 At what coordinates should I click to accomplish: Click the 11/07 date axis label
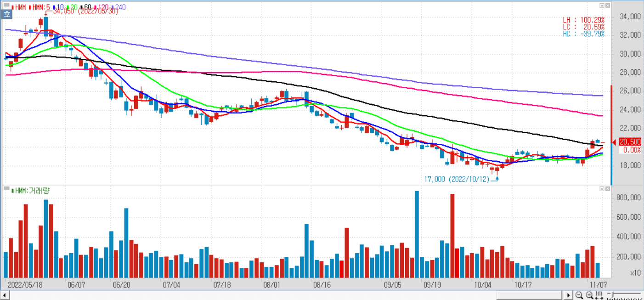[x=598, y=284]
